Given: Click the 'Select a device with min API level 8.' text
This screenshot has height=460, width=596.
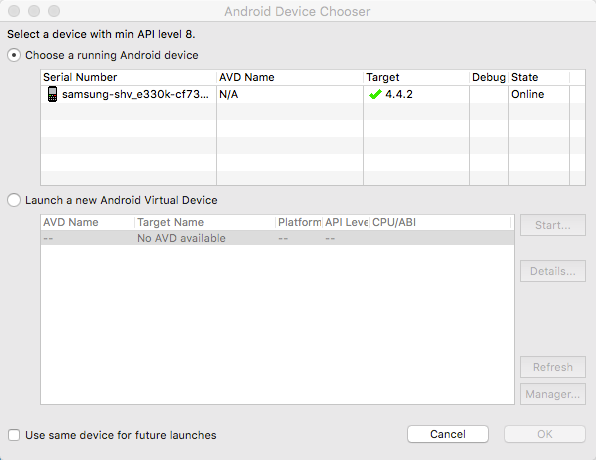Looking at the screenshot, I should coord(101,34).
